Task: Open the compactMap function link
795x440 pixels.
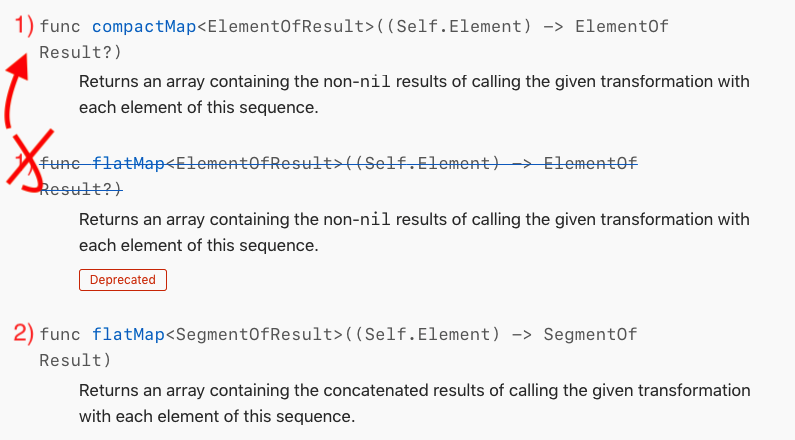Action: pyautogui.click(x=142, y=27)
